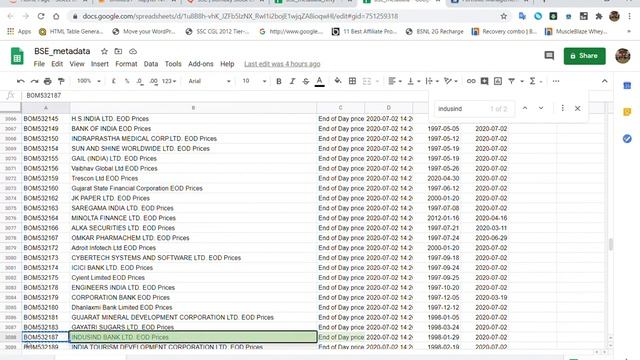Open Calendar side panel icon
Viewport: 640px width, 360px height.
[x=627, y=86]
